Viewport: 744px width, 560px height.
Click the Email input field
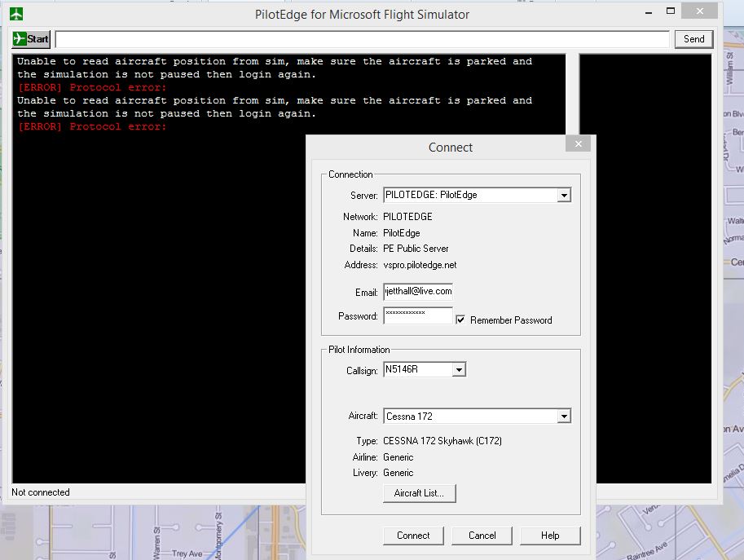418,291
